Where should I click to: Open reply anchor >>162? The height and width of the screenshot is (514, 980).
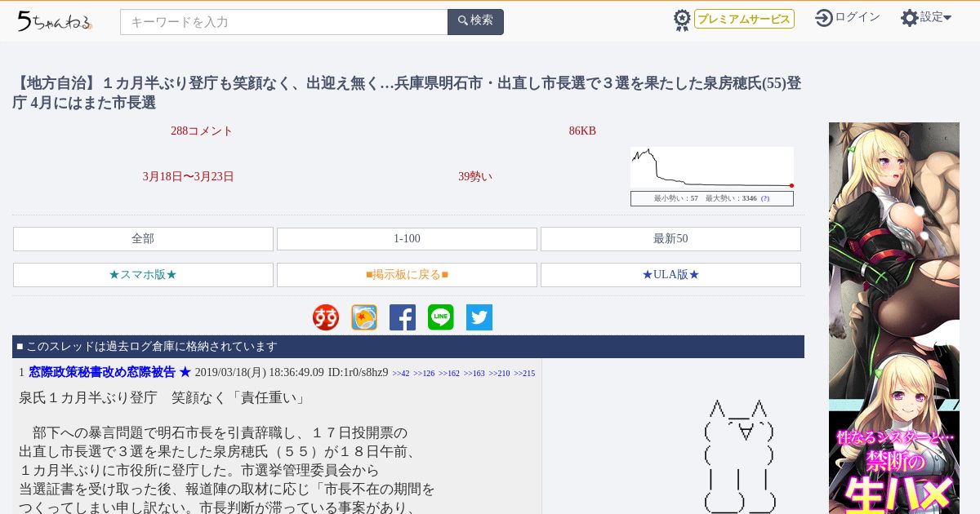coord(449,374)
